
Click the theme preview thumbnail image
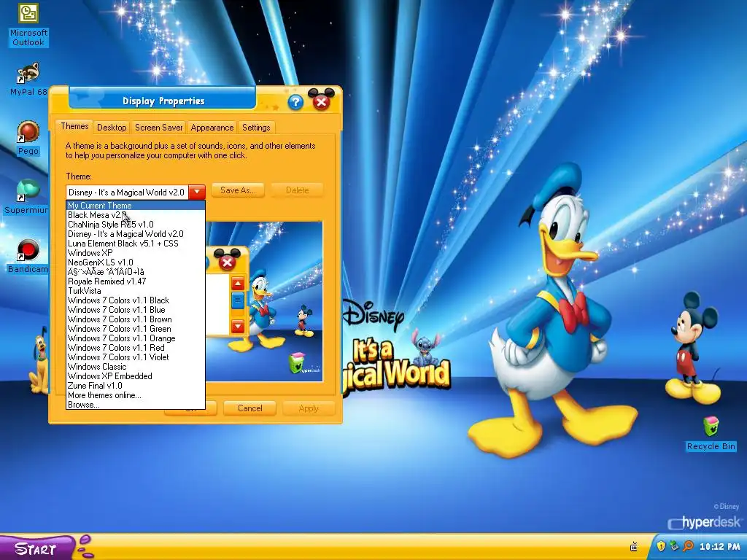click(264, 301)
